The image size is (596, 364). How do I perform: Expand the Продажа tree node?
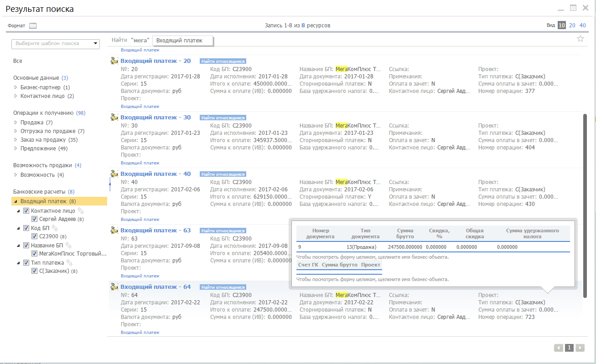pyautogui.click(x=16, y=123)
